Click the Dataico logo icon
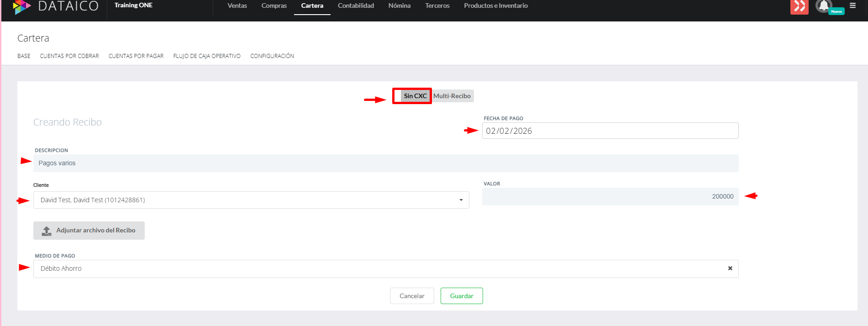 21,6
